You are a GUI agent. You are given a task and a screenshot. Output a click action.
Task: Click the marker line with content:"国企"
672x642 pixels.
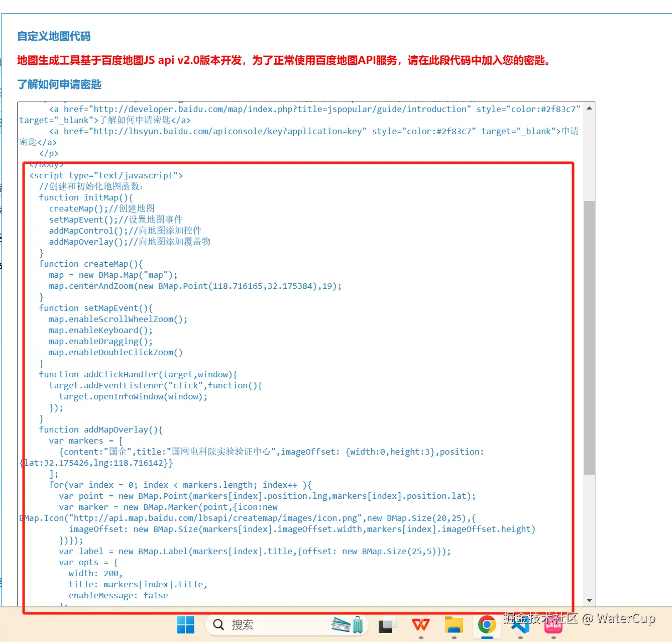coord(271,452)
